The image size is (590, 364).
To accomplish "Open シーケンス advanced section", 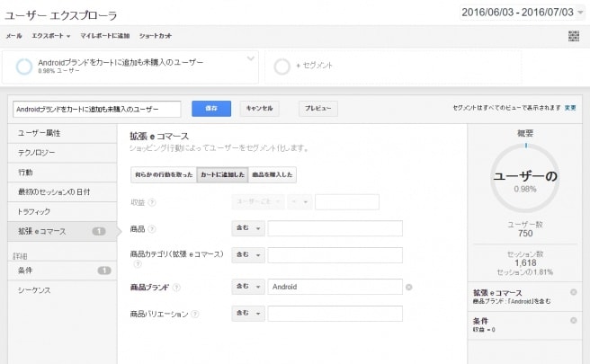I will [x=62, y=290].
